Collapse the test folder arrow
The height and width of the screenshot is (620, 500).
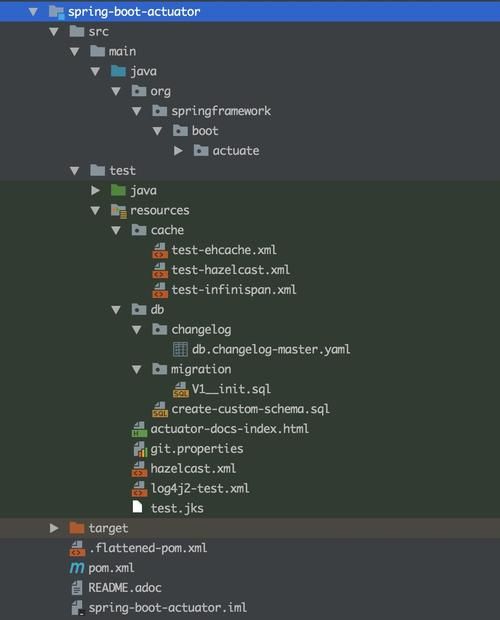pyautogui.click(x=74, y=171)
